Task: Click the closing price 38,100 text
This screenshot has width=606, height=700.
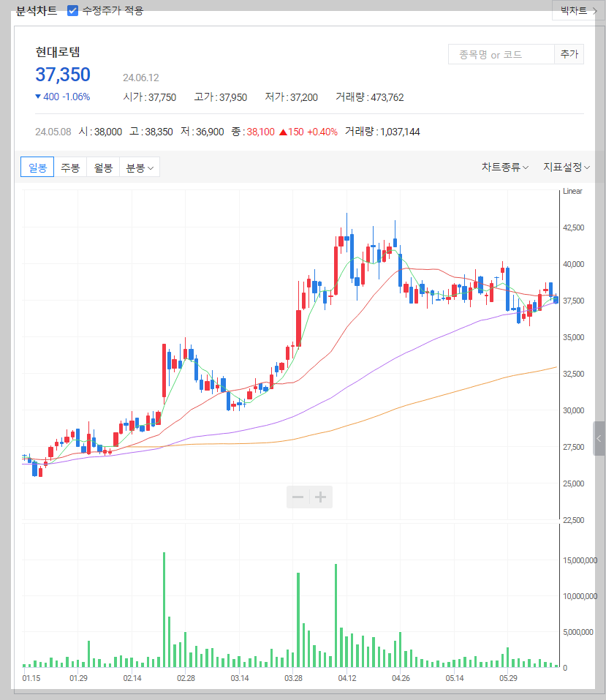Action: coord(261,132)
